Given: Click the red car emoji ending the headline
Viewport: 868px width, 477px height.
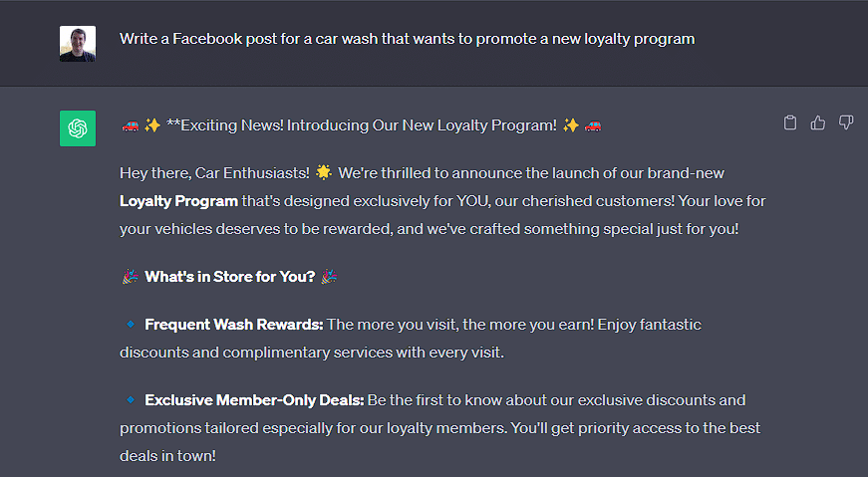Looking at the screenshot, I should point(592,125).
